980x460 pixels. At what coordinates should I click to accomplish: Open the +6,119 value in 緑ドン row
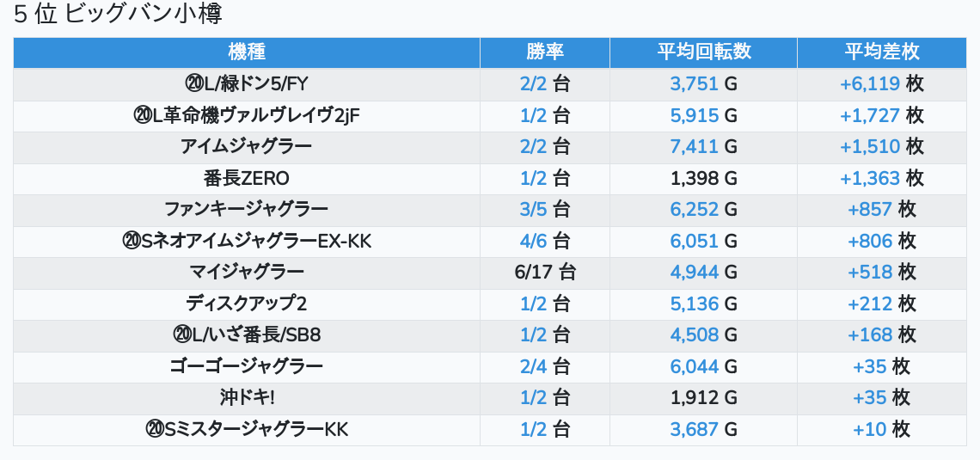869,84
